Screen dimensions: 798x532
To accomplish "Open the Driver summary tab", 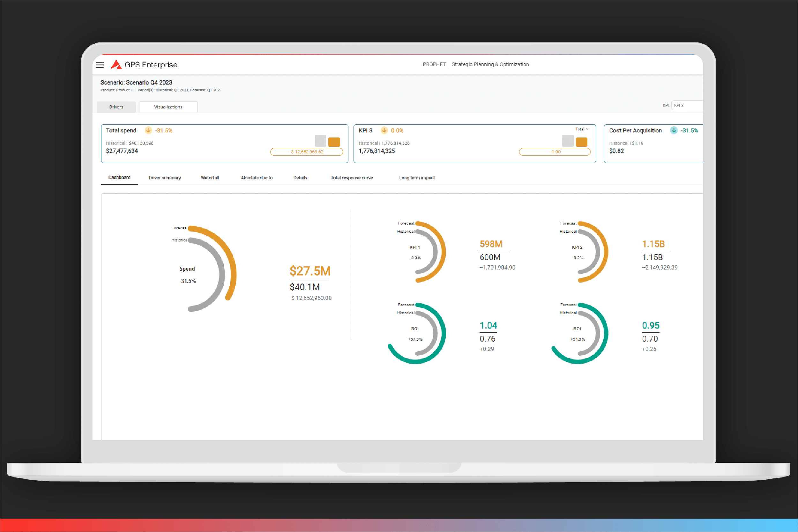I will 165,178.
